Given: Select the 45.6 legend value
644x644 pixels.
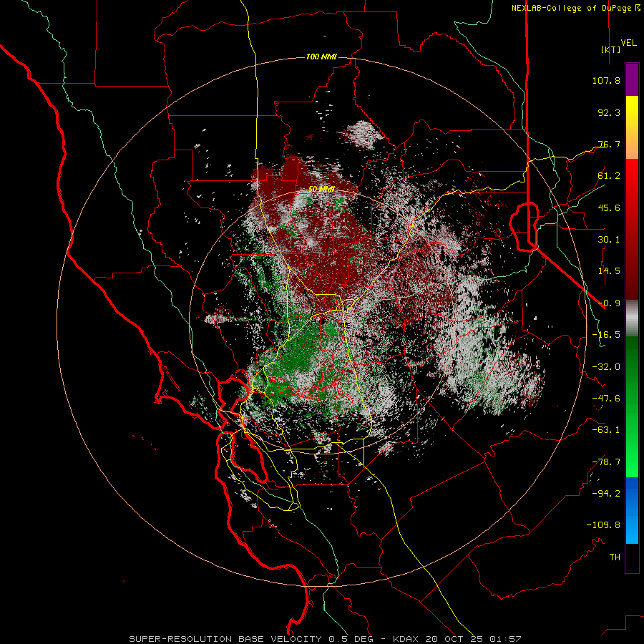Looking at the screenshot, I should point(609,208).
